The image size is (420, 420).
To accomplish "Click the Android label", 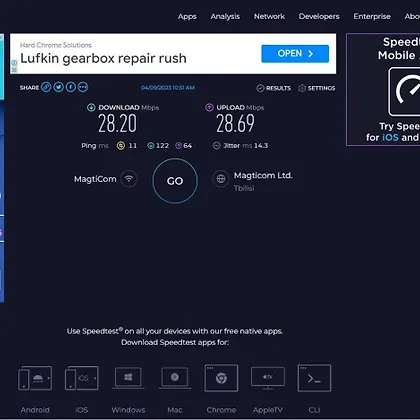I will point(35,410).
